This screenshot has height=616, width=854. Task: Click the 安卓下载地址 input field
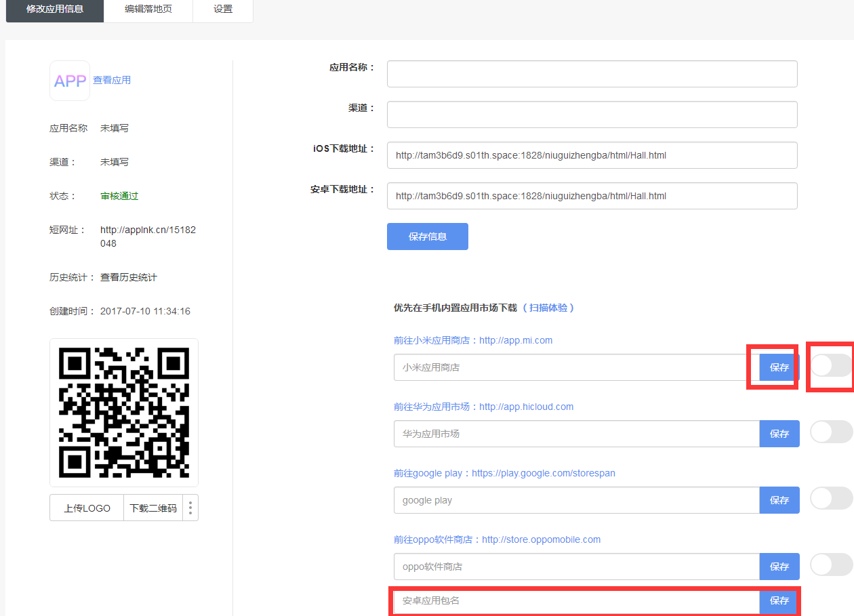coord(592,196)
